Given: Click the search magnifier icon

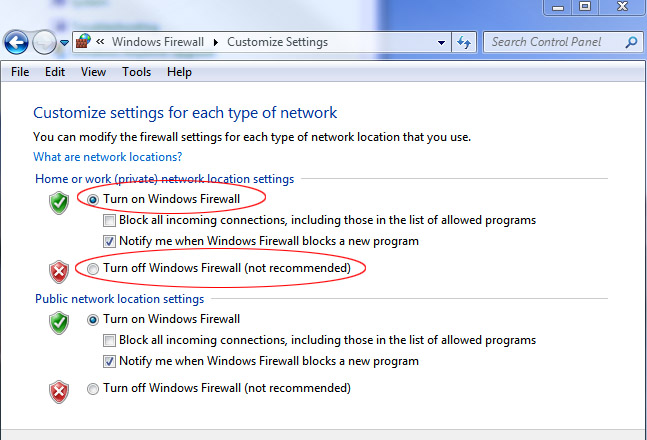Looking at the screenshot, I should click(x=630, y=43).
